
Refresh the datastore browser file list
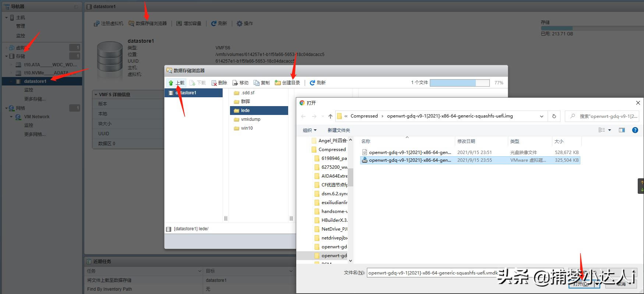coord(318,83)
